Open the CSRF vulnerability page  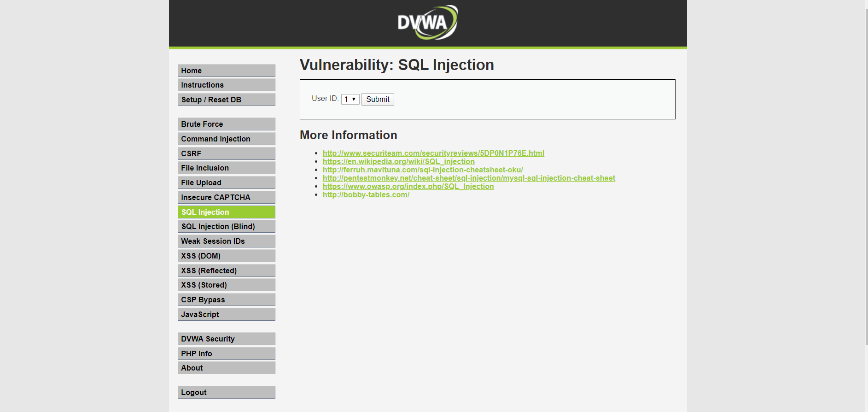tap(227, 153)
